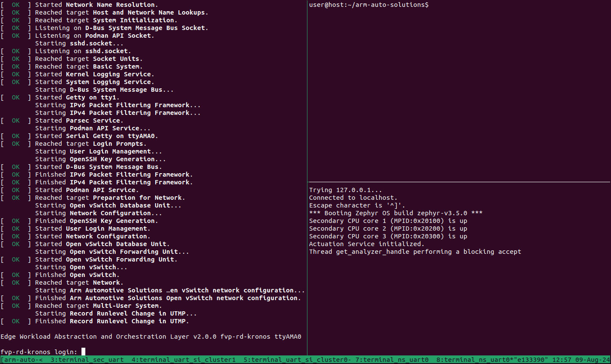611x364 pixels.
Task: Go to tmux window 7:terminal_ns_uart0
Action: 392,360
